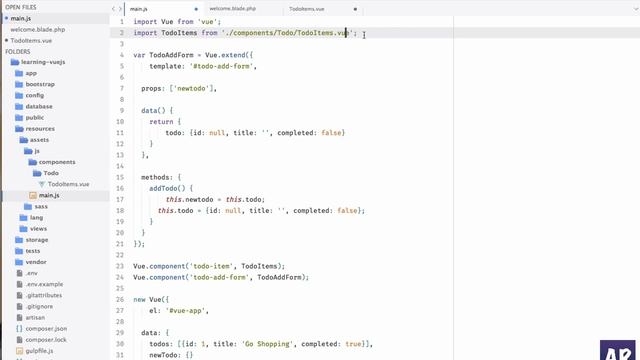This screenshot has width=640, height=360.
Task: Go to the previous tab arrow
Action: (x=113, y=9)
